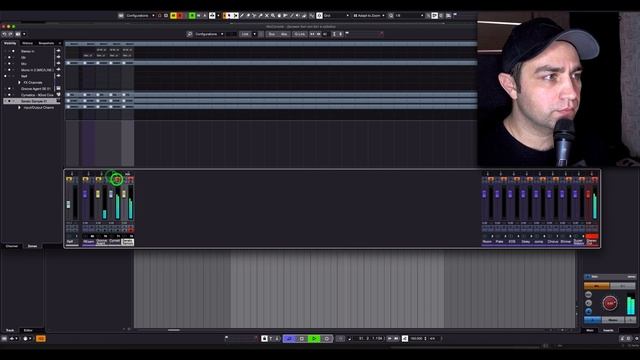Click the Half channel volume fader
The height and width of the screenshot is (360, 640).
coord(69,204)
